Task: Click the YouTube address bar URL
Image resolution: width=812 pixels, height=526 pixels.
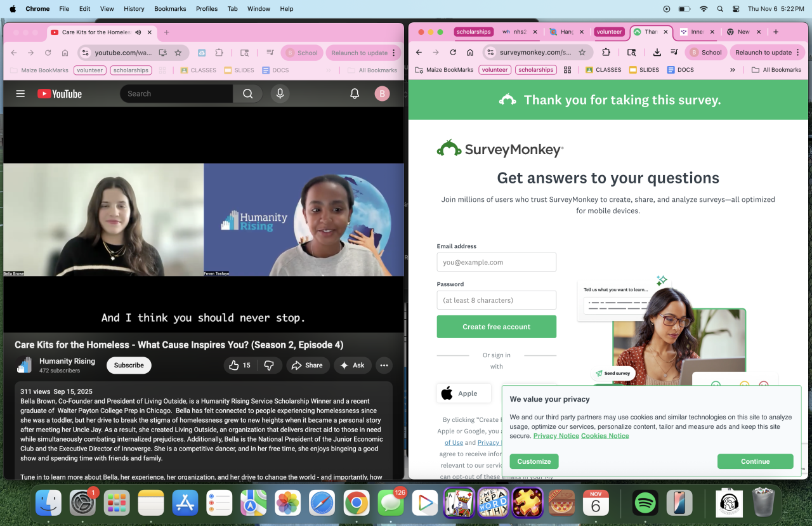Action: (124, 53)
